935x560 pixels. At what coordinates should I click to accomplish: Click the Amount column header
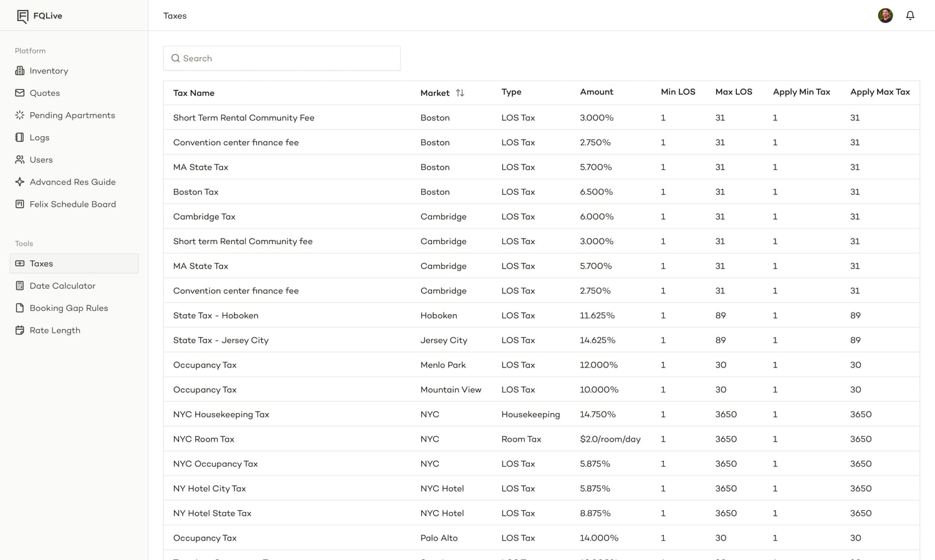[x=597, y=92]
